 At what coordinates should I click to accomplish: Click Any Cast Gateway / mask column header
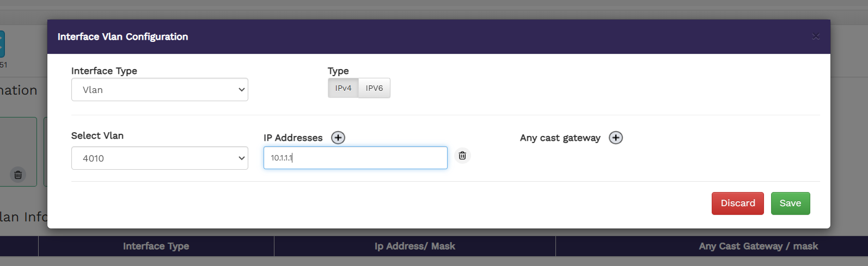tap(758, 246)
